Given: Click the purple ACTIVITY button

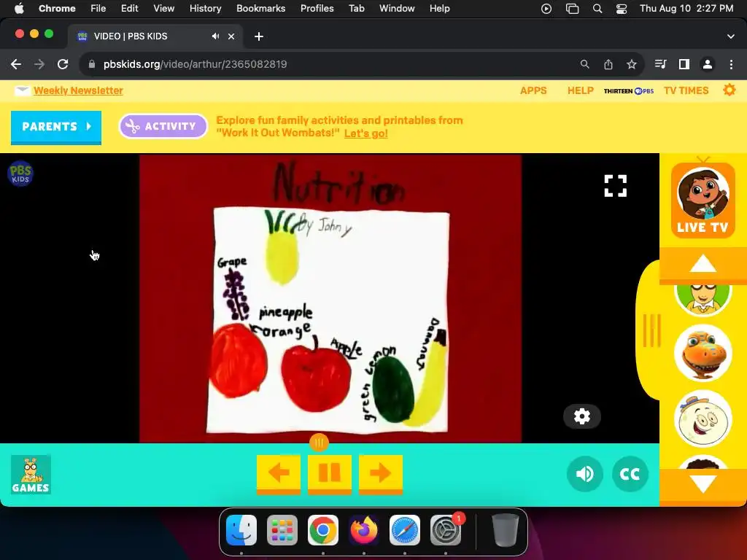Looking at the screenshot, I should (163, 126).
